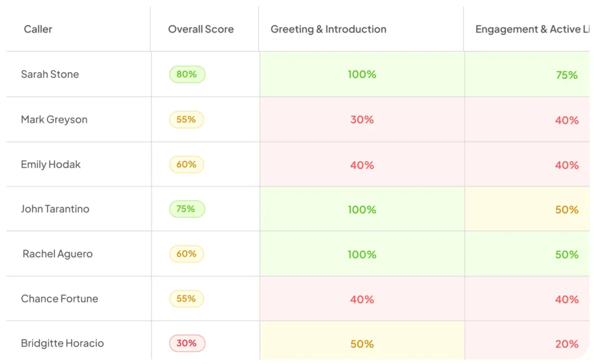This screenshot has width=594, height=364.
Task: Click Chance Fortune caller name
Action: click(60, 299)
